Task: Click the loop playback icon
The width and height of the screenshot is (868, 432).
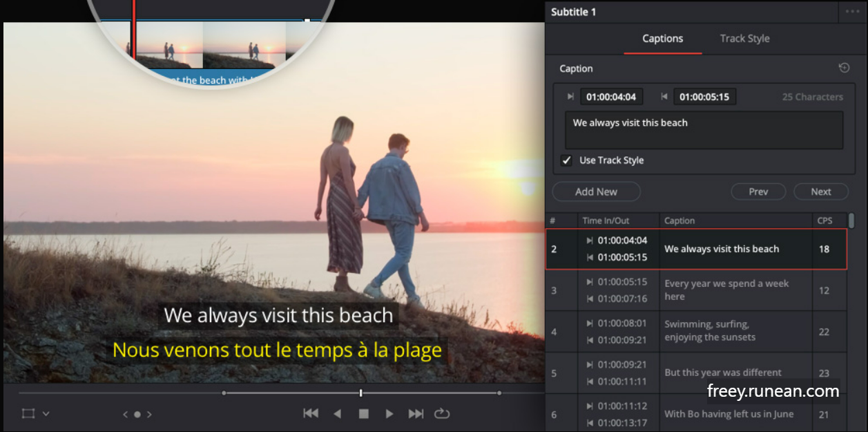Action: point(442,413)
